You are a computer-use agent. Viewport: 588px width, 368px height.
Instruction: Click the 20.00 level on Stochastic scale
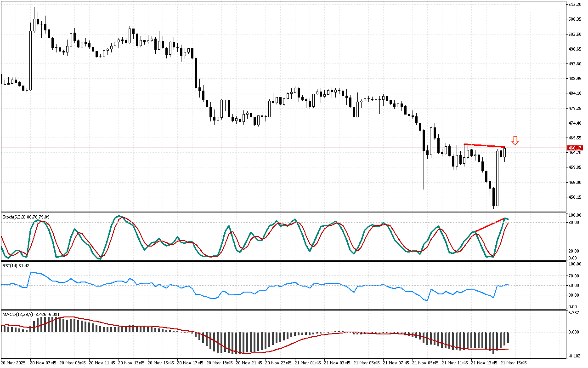coord(574,251)
